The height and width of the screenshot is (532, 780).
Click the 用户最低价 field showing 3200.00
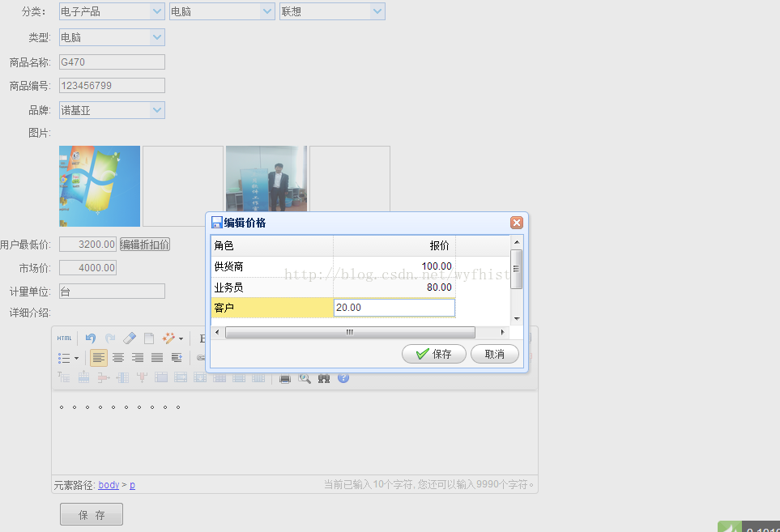coord(87,244)
